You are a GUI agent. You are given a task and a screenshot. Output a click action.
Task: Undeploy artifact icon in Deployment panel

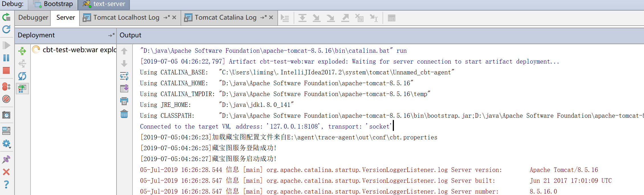point(22,64)
